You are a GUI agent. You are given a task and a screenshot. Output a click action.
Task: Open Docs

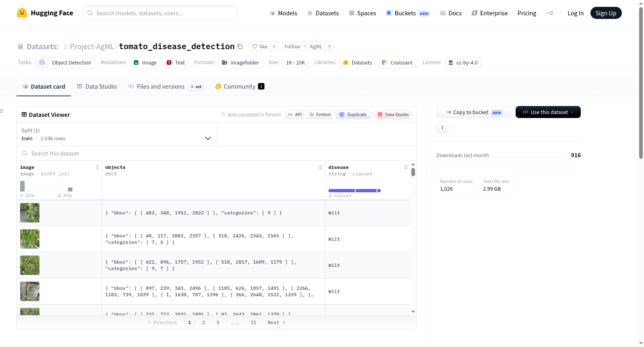click(451, 13)
